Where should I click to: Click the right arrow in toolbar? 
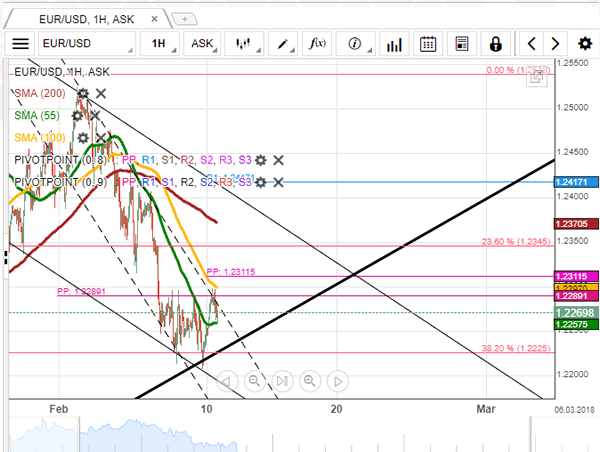pos(555,44)
